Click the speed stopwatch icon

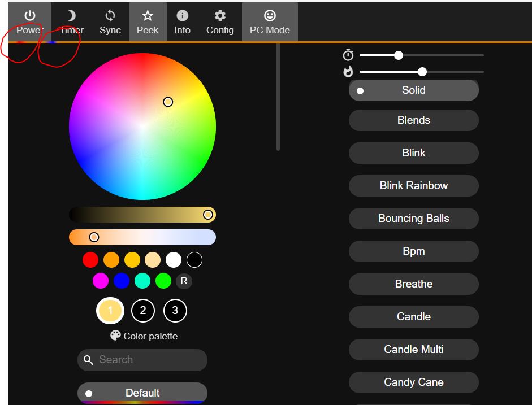click(348, 55)
